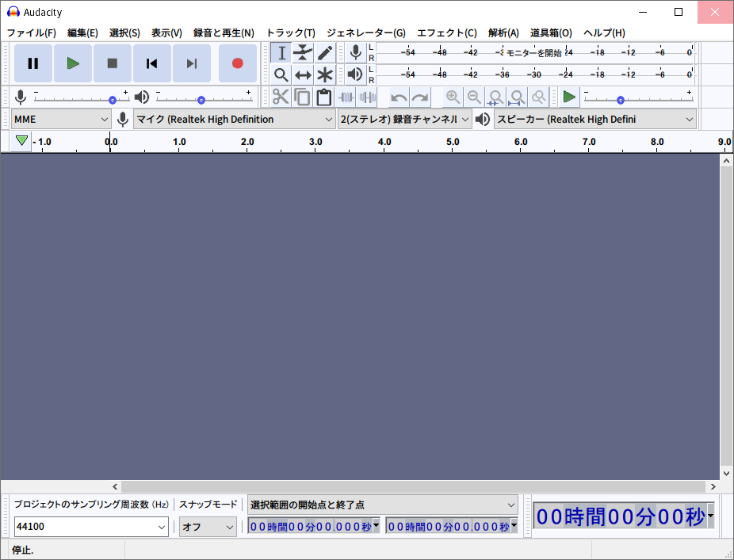Open the audio host MME dropdown
Image resolution: width=734 pixels, height=560 pixels.
coord(61,120)
